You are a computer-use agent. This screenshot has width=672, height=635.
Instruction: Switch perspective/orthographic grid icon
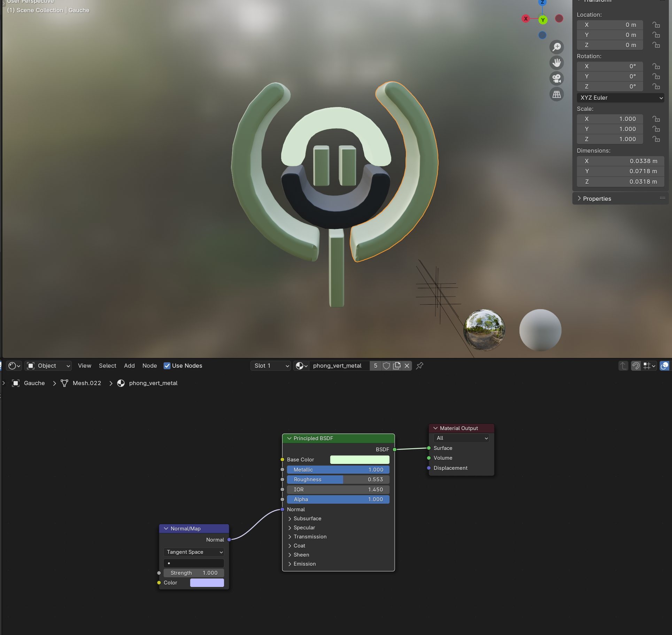[557, 94]
